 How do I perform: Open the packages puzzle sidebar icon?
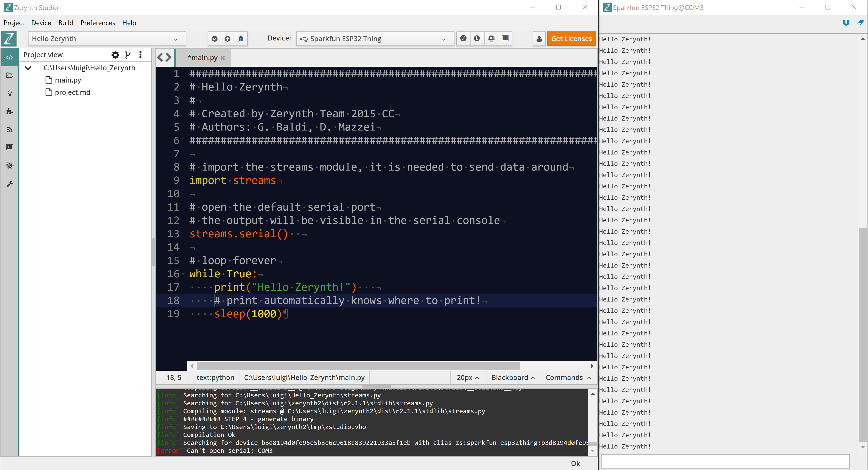9,111
